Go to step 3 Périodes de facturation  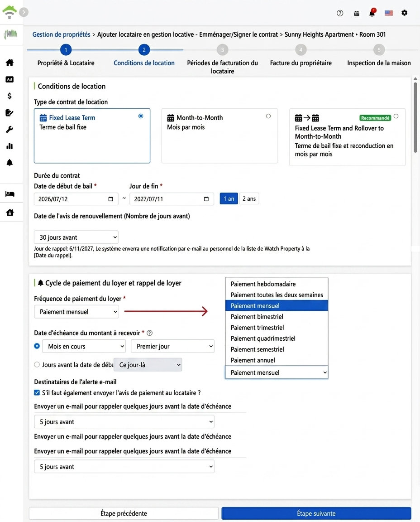pos(223,50)
